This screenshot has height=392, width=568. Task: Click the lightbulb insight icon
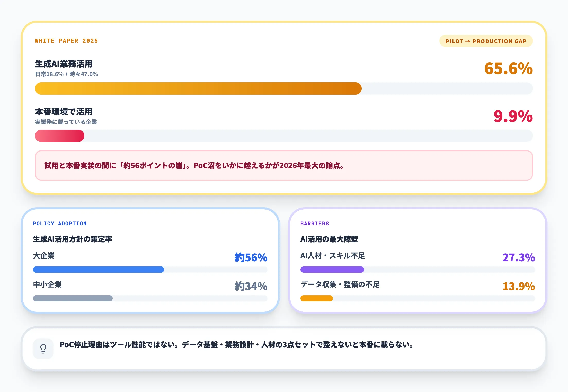pyautogui.click(x=43, y=348)
